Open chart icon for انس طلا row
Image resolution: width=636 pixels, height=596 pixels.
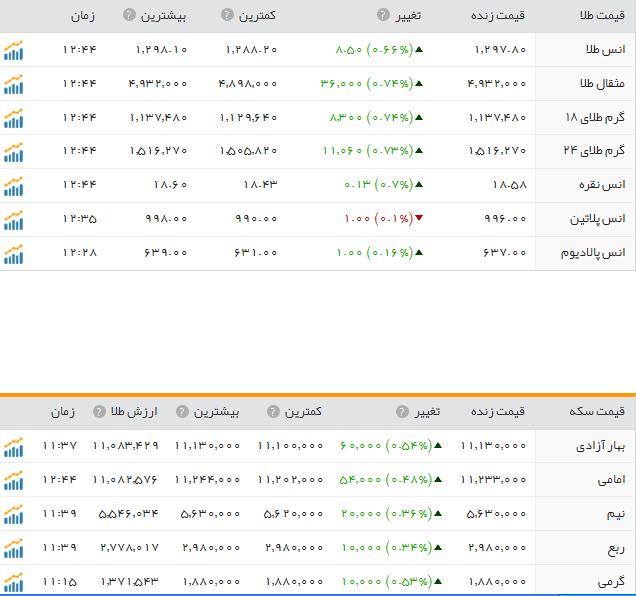[x=13, y=50]
